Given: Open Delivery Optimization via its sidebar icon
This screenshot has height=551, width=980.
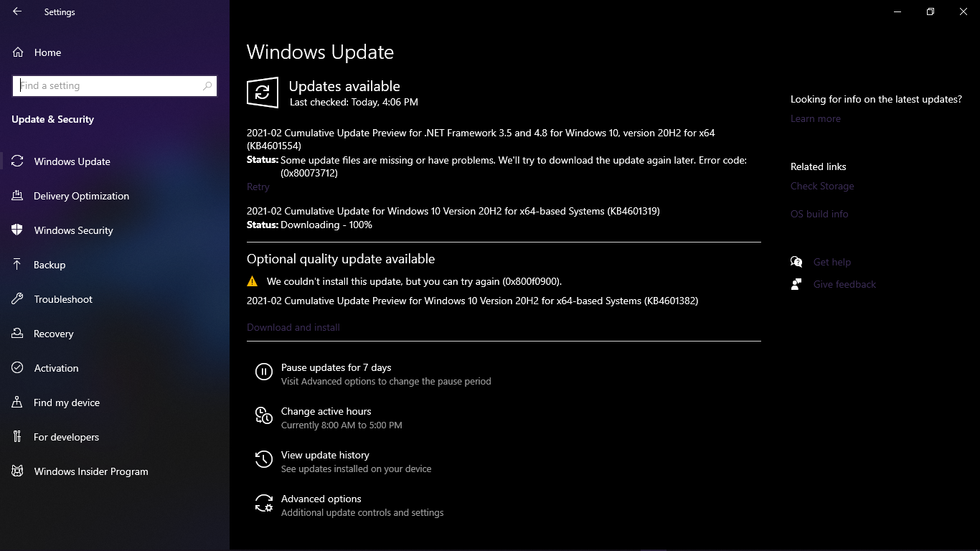Looking at the screenshot, I should click(x=18, y=196).
